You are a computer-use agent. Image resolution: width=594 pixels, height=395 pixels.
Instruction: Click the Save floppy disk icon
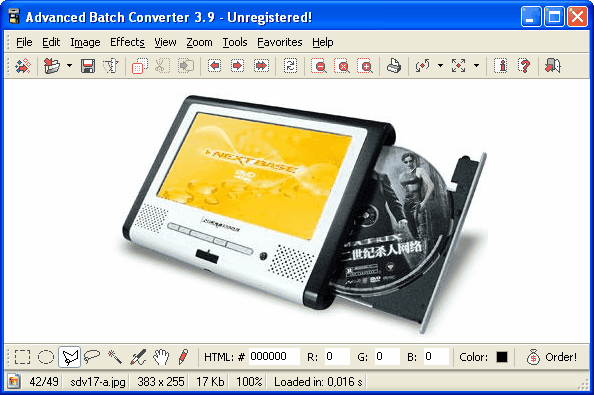88,66
